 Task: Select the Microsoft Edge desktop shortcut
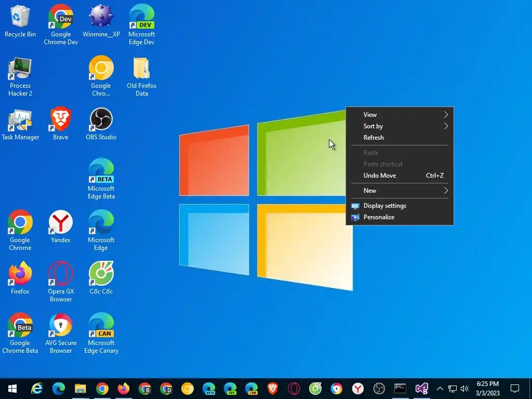point(101,230)
